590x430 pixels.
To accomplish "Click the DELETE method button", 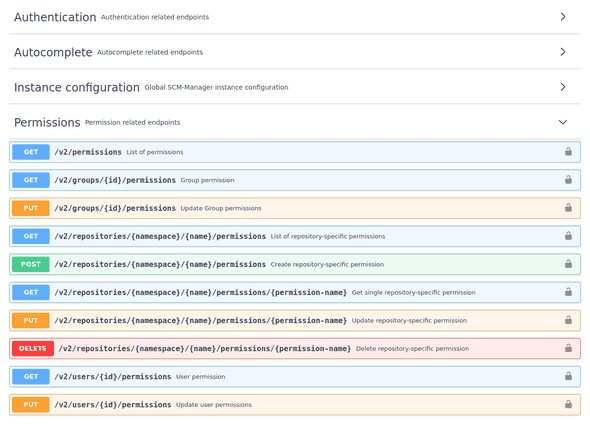I will pyautogui.click(x=33, y=348).
